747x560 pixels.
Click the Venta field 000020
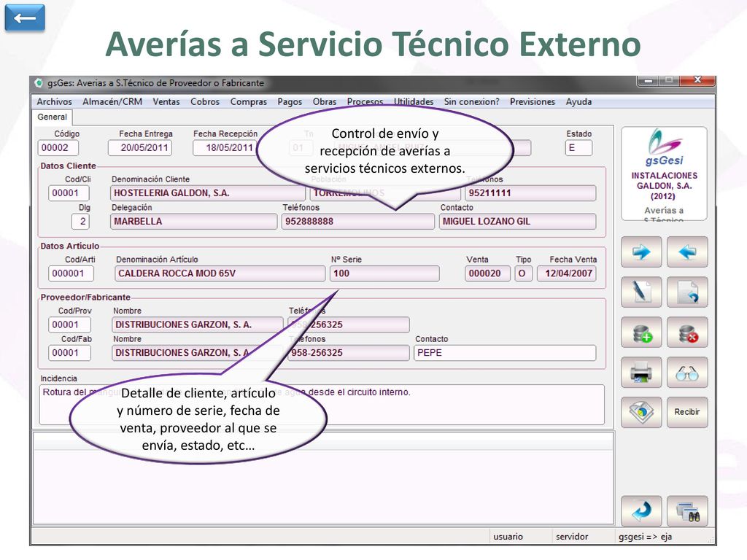(487, 273)
